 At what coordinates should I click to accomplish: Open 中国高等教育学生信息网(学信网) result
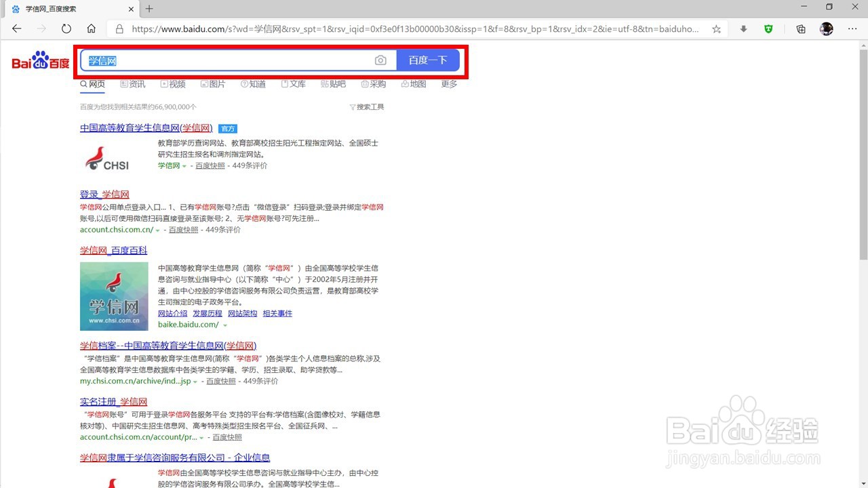tap(146, 128)
